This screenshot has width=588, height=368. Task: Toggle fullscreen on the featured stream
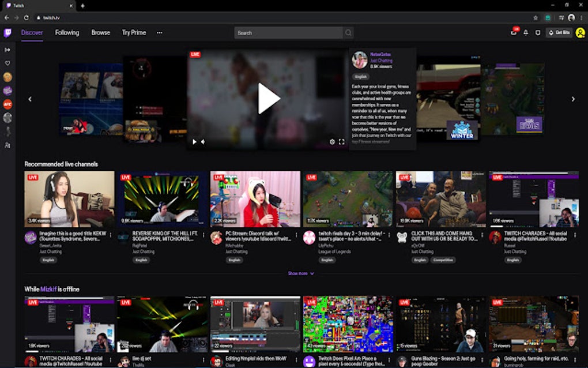341,140
